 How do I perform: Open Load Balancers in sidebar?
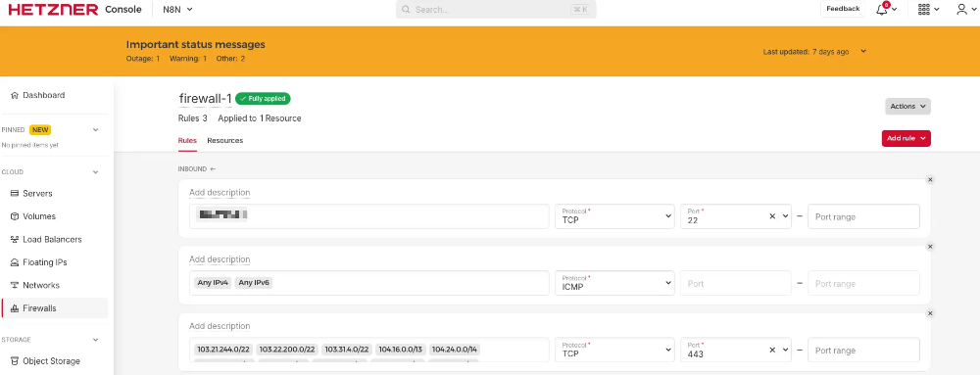(x=52, y=240)
